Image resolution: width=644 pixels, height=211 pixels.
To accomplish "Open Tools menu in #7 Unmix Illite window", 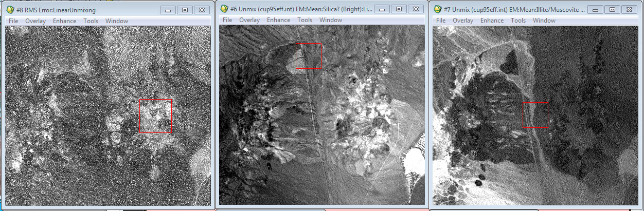I will (x=518, y=21).
